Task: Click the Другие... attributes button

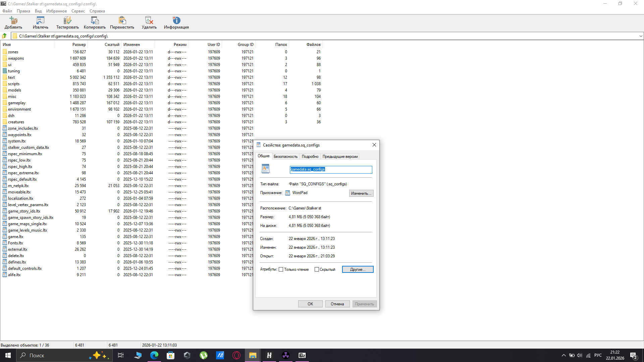Action: pos(358,269)
